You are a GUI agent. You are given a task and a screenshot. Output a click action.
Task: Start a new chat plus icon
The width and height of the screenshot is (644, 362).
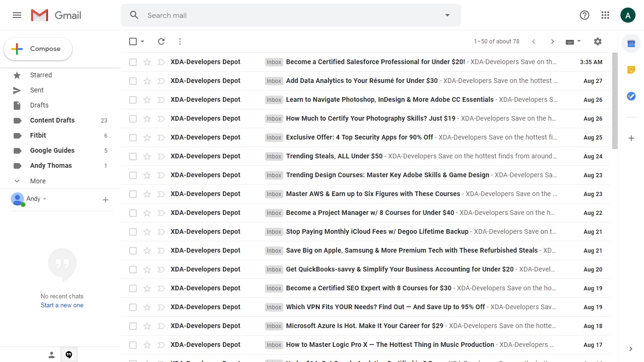tap(106, 200)
